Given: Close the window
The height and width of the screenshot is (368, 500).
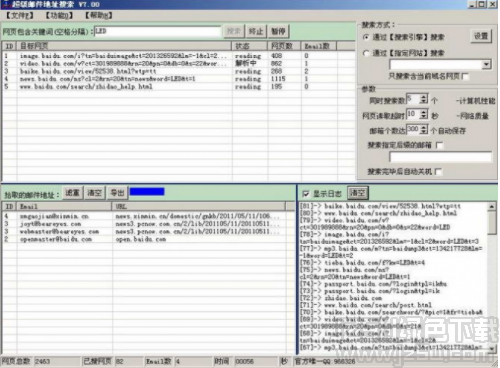Looking at the screenshot, I should click(x=492, y=4).
